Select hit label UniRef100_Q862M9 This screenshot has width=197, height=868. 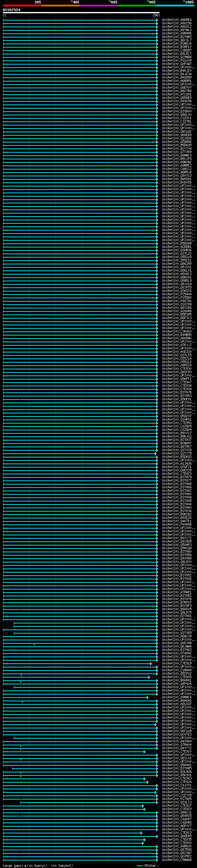coord(177,264)
